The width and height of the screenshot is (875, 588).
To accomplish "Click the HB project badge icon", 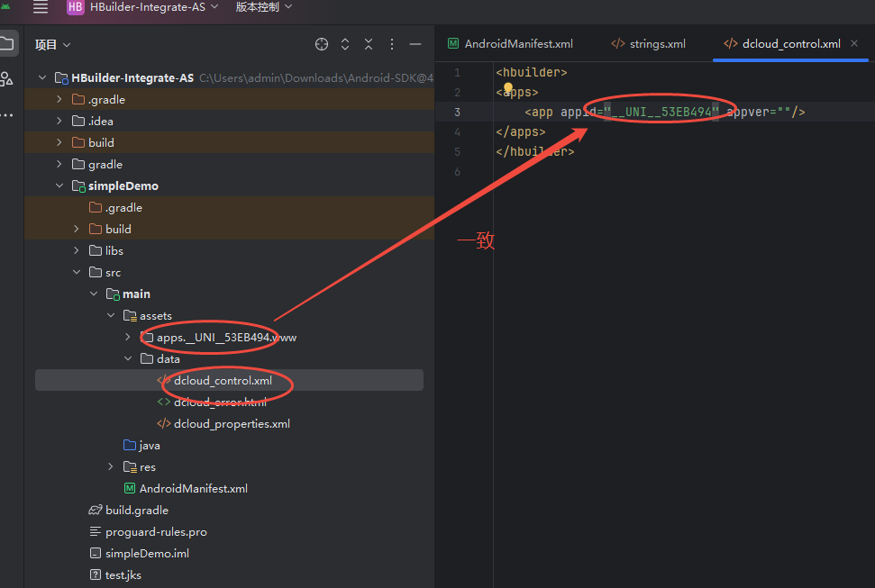I will coord(76,6).
